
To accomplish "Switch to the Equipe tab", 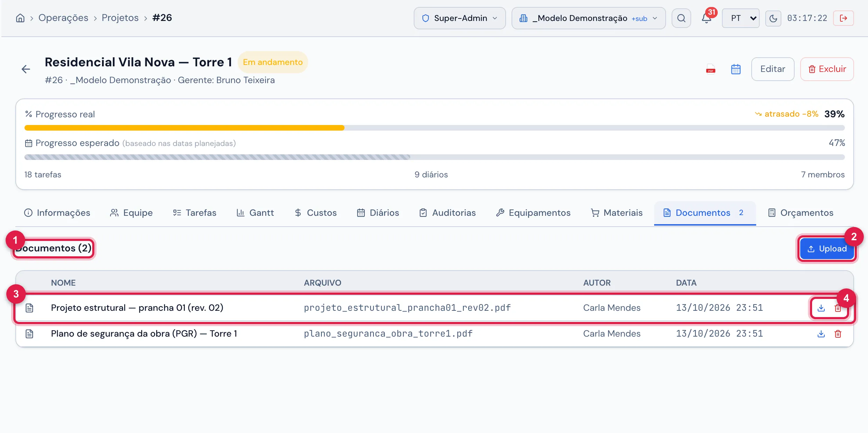I will 131,213.
